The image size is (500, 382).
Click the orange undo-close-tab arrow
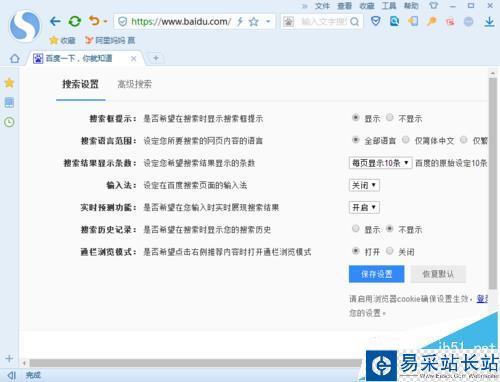(x=94, y=21)
